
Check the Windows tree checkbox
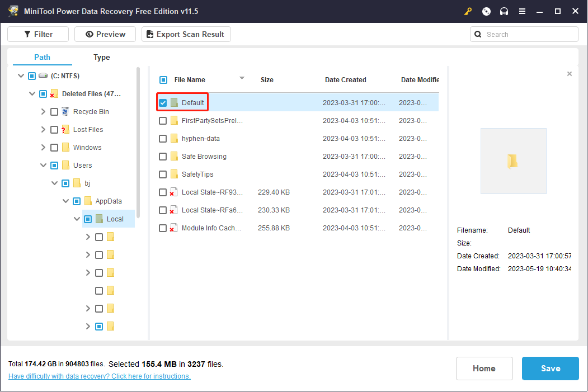tap(54, 147)
